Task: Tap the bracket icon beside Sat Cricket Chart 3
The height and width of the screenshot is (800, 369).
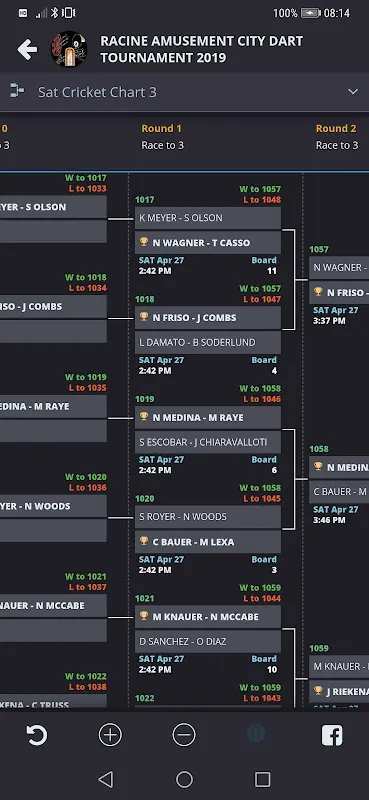Action: tap(17, 91)
